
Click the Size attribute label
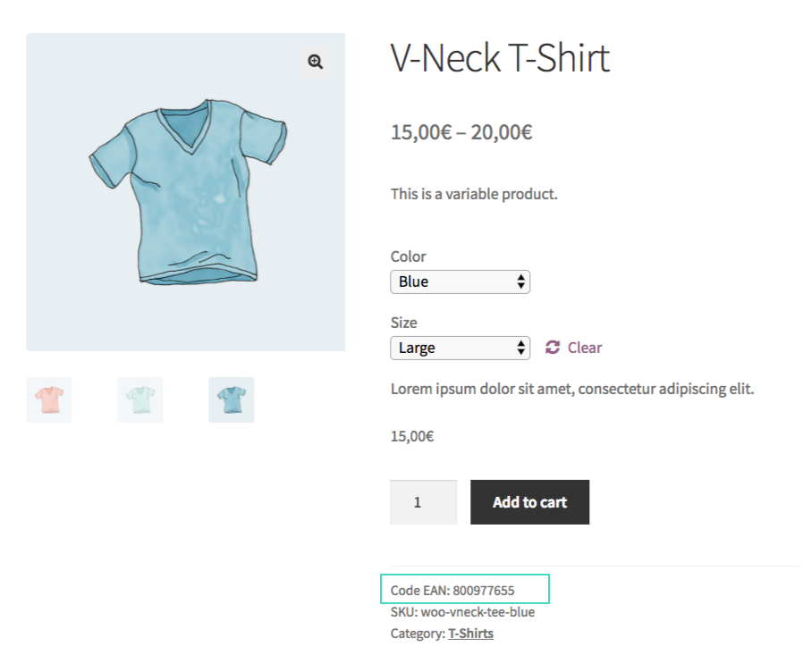pyautogui.click(x=404, y=323)
